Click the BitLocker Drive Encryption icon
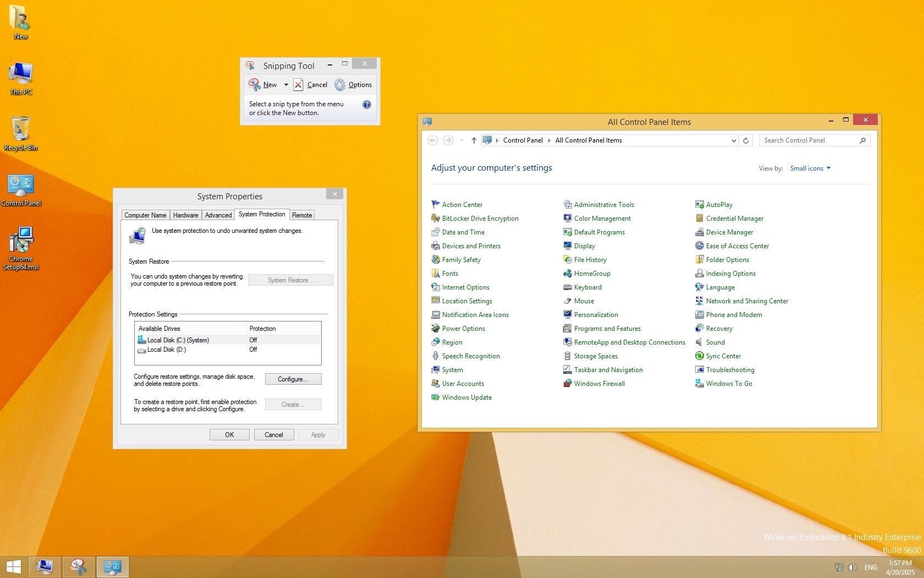The width and height of the screenshot is (924, 578). pos(435,219)
